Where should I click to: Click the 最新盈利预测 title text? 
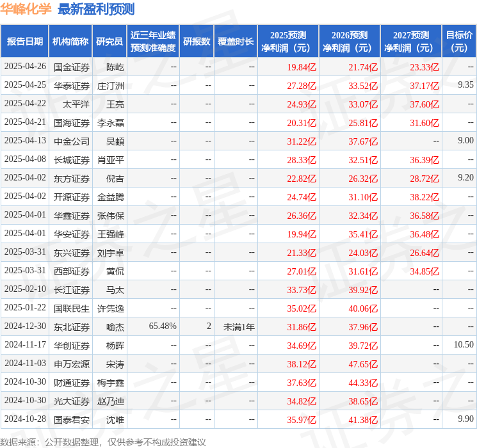[96, 9]
